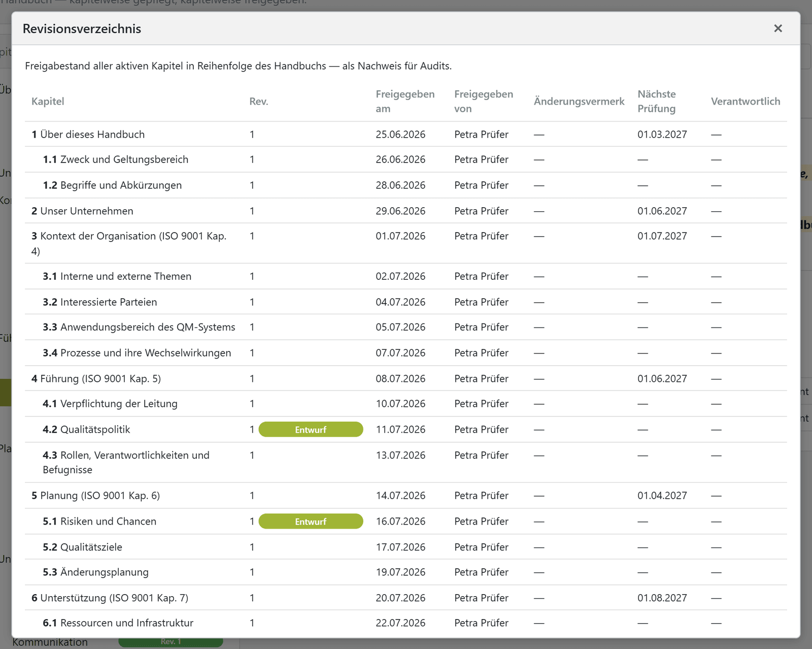Select row 5 Planung (ISO 9001 Kap. 6)
Screen dimensions: 812x649
coord(406,496)
